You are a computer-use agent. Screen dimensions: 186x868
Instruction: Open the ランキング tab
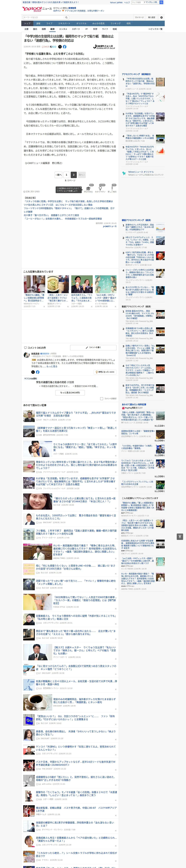pyautogui.click(x=115, y=24)
